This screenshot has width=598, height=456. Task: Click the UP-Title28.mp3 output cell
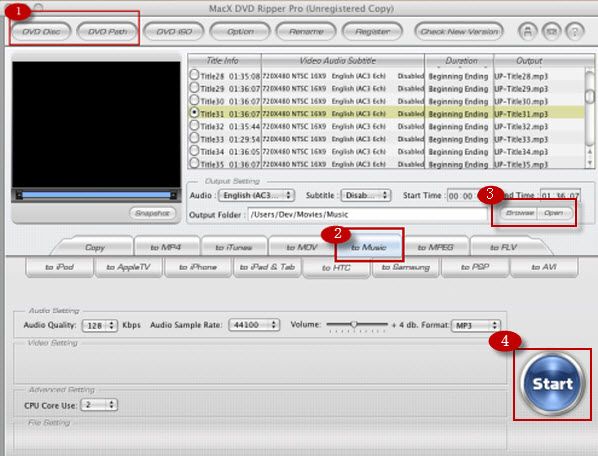(x=521, y=76)
